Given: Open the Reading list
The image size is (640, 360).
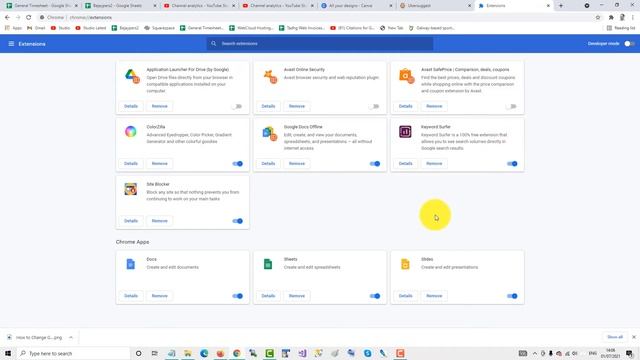Looking at the screenshot, I should [x=621, y=28].
